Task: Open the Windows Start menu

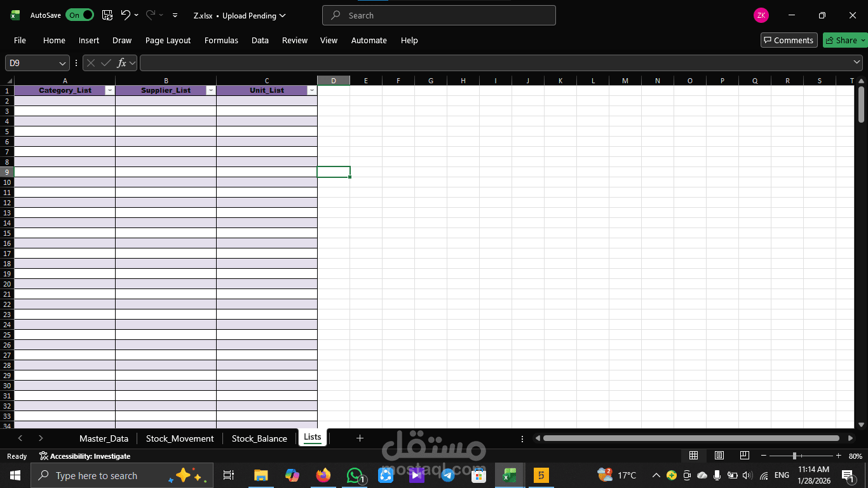Action: 15,475
